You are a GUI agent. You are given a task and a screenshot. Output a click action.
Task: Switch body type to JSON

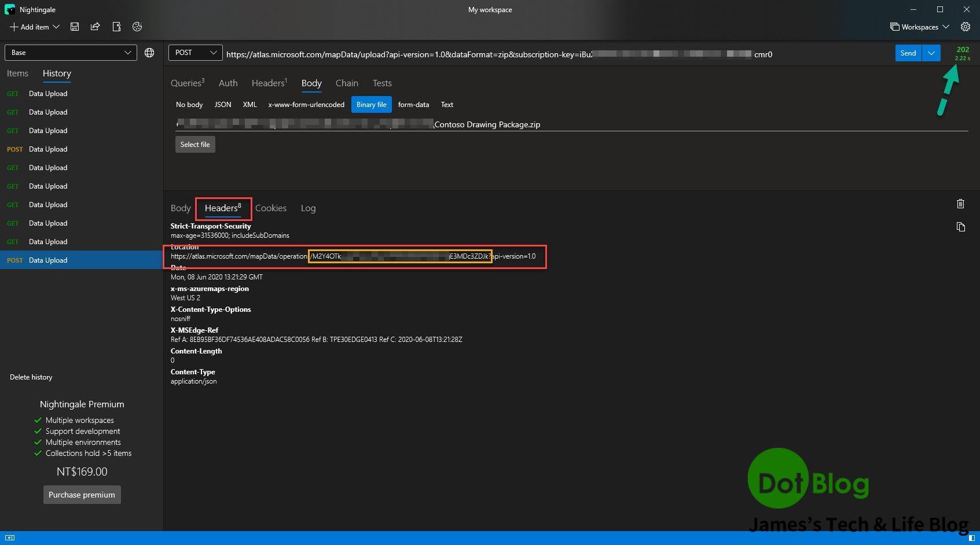[x=223, y=105]
